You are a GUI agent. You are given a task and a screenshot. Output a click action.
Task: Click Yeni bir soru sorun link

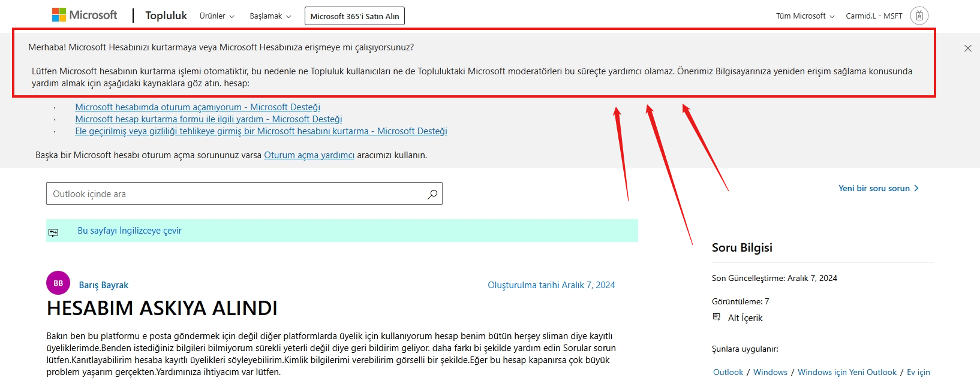coord(878,188)
